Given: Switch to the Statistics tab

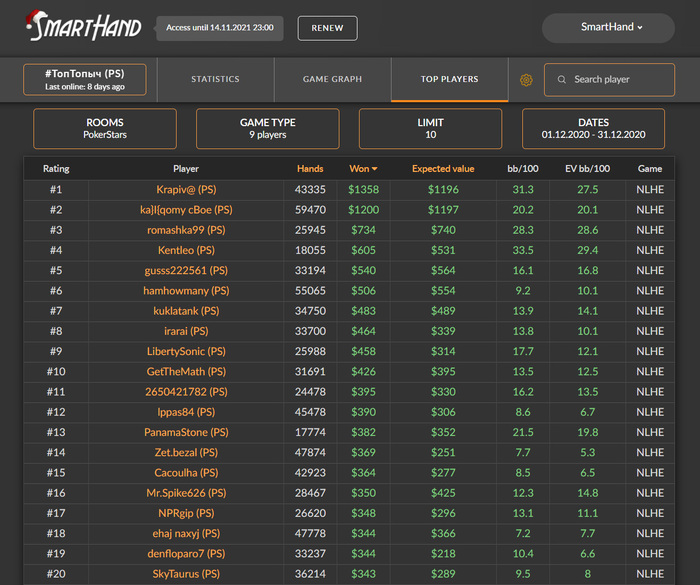Looking at the screenshot, I should (215, 79).
